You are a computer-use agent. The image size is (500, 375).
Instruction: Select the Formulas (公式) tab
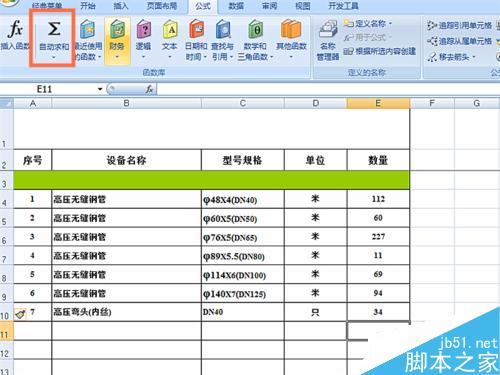click(203, 6)
